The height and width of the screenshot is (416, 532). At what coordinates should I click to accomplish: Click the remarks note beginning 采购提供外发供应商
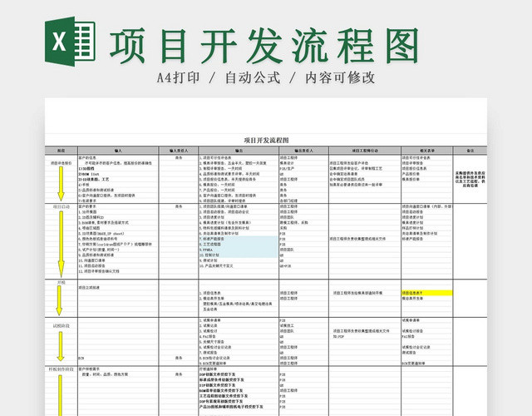pyautogui.click(x=470, y=180)
